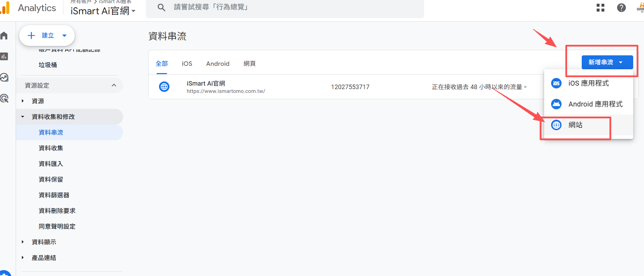Switch to the Android tab
Viewport: 644px width, 276px height.
[x=217, y=64]
